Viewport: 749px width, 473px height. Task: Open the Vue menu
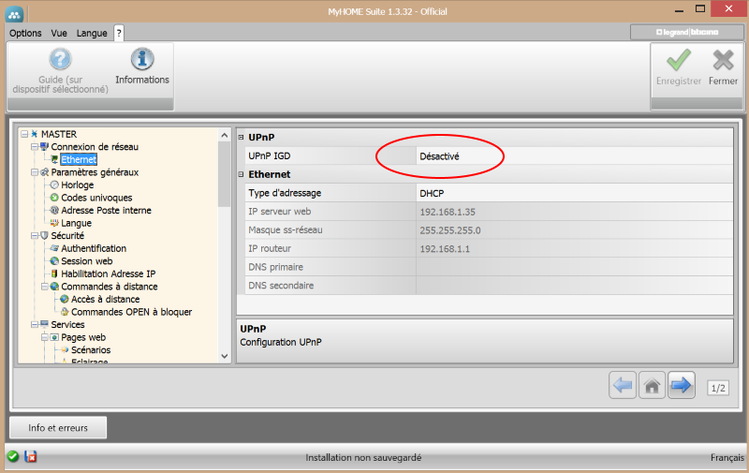[x=59, y=33]
